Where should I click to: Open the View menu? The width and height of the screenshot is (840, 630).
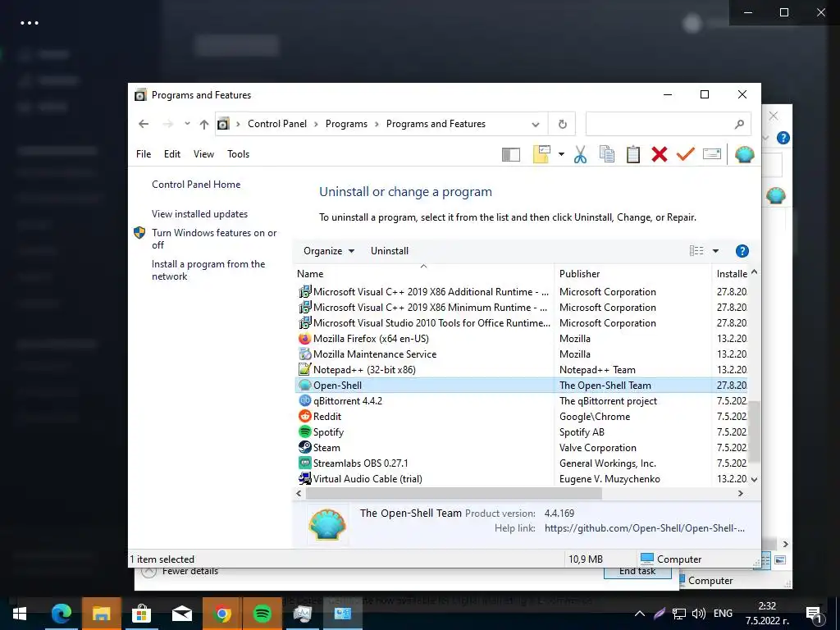[x=203, y=154]
